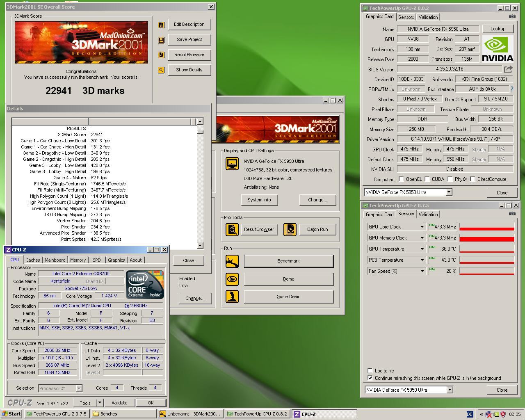Switch to the About tab in CPU-Z
This screenshot has height=420, width=525.
(x=136, y=260)
